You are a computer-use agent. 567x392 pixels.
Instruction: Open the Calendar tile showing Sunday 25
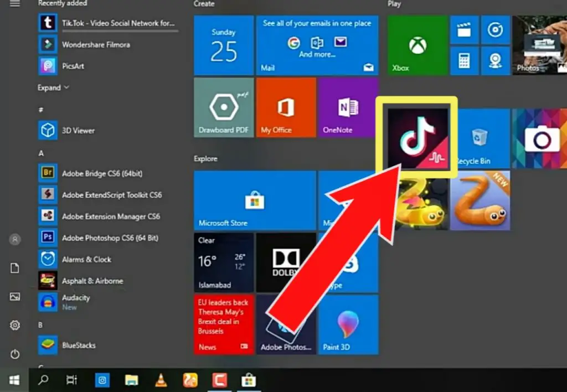224,45
